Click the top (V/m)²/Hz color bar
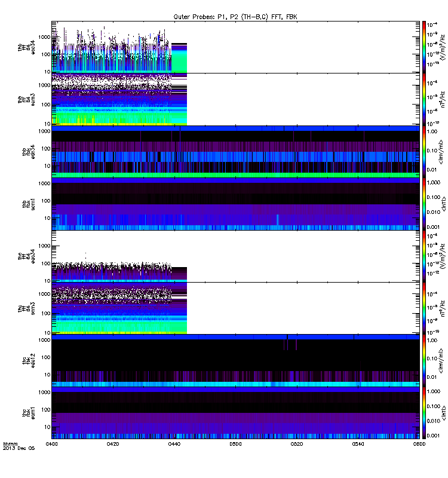The width and height of the screenshot is (448, 478). 424,47
